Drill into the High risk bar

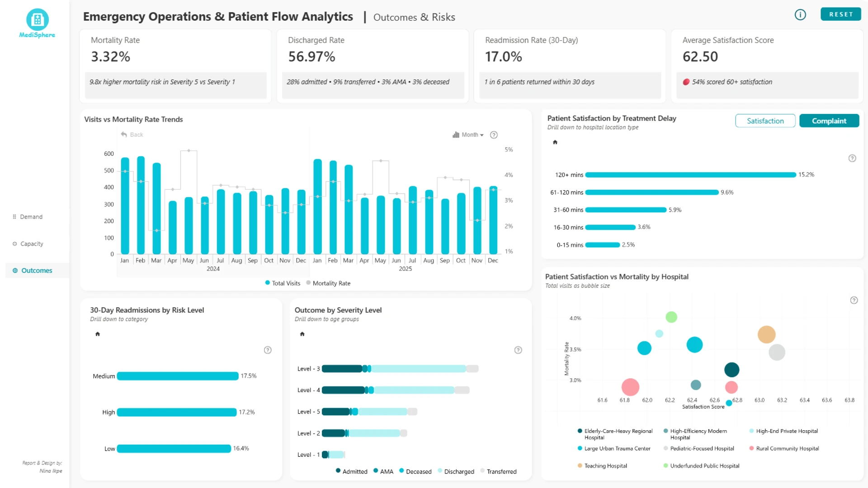177,413
